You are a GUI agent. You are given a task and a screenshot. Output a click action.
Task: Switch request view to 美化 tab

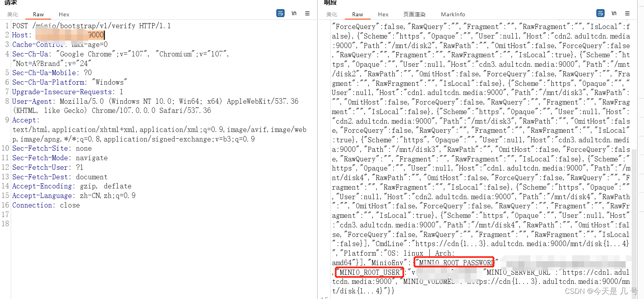pos(13,14)
